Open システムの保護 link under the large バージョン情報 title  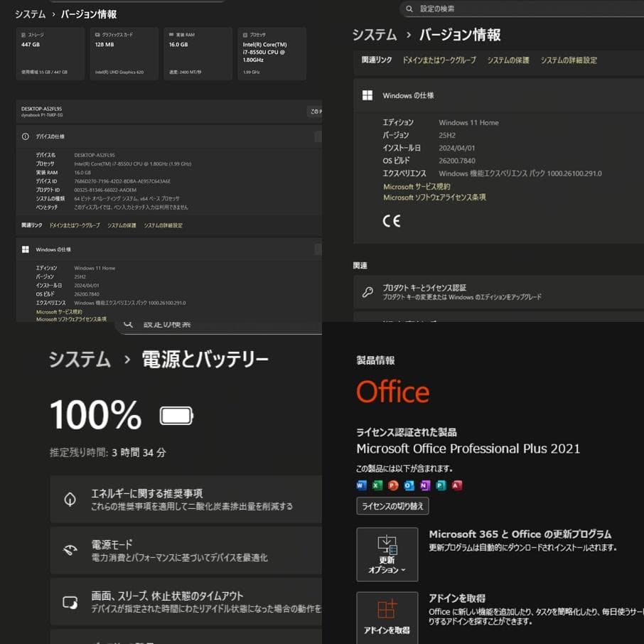point(508,60)
